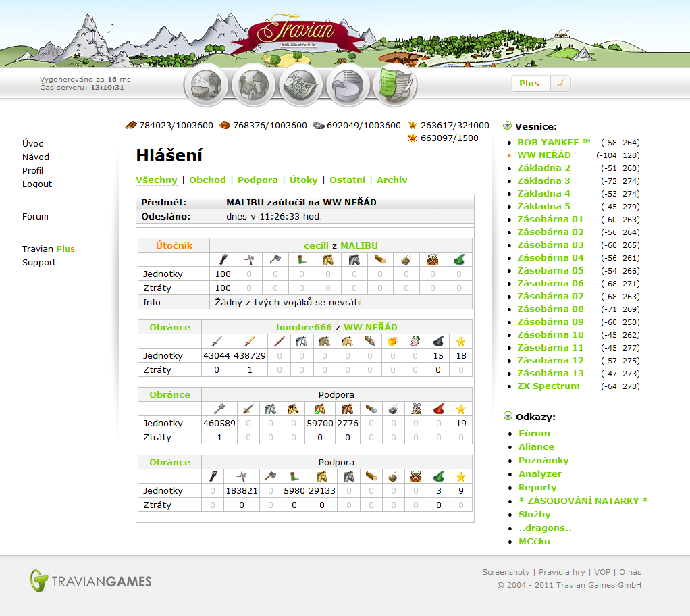Open the village center buildings icon
The image size is (690, 616).
(253, 85)
